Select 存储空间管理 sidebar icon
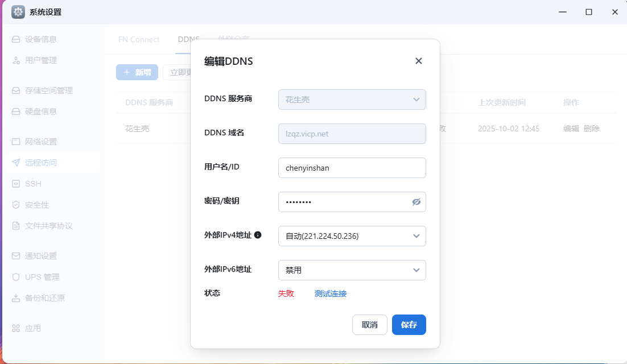 coord(16,90)
